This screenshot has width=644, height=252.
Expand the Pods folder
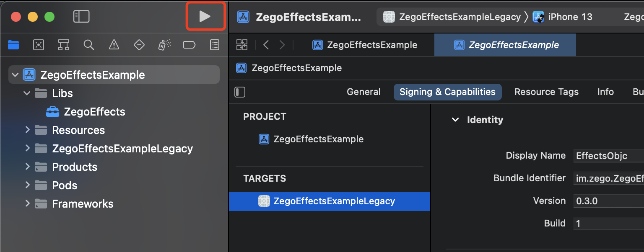coord(27,185)
